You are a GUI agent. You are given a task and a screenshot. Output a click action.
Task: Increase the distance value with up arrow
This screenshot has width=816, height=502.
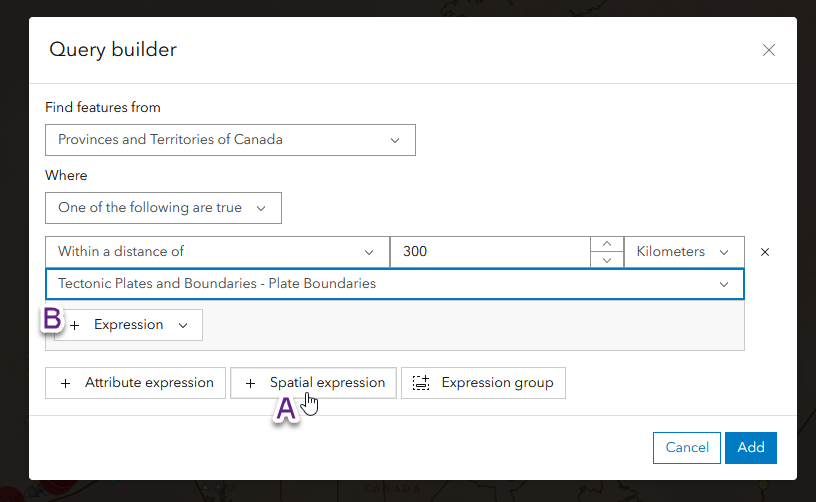[x=606, y=244]
